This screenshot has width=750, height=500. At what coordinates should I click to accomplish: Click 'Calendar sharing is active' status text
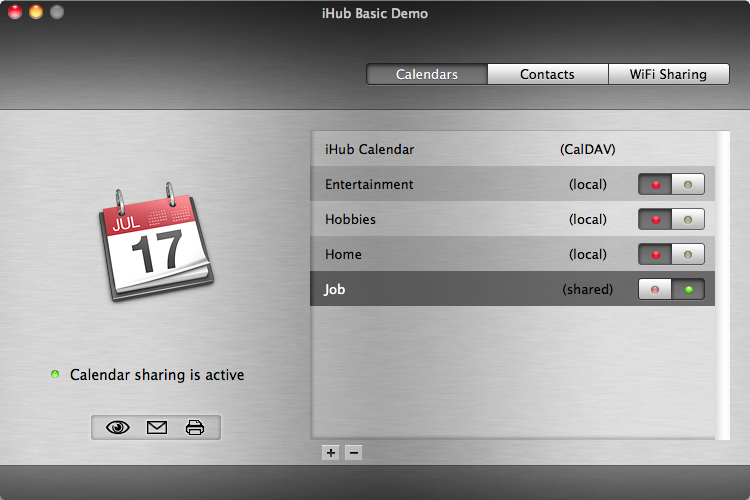pyautogui.click(x=157, y=375)
